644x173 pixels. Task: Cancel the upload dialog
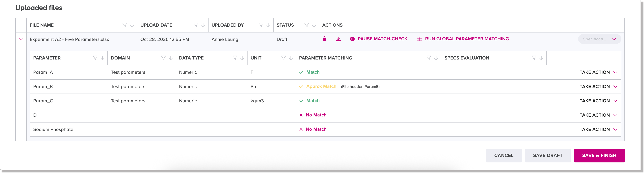[503, 156]
